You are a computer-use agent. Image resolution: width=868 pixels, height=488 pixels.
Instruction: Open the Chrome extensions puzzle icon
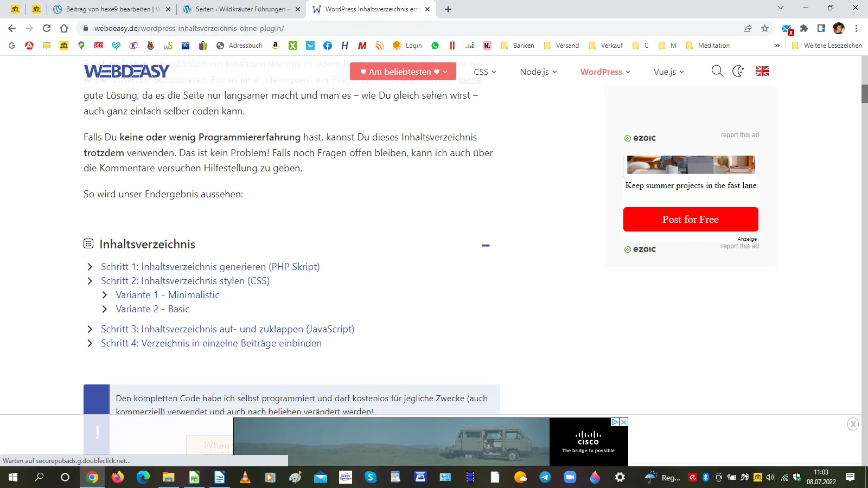(804, 28)
